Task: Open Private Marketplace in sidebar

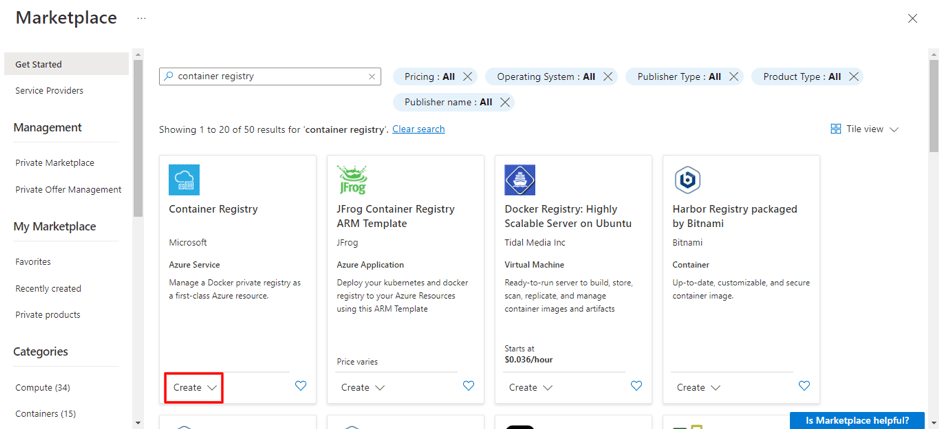Action: click(x=54, y=163)
